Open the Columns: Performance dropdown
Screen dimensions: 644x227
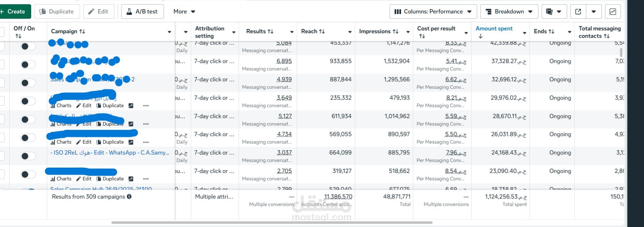click(433, 12)
